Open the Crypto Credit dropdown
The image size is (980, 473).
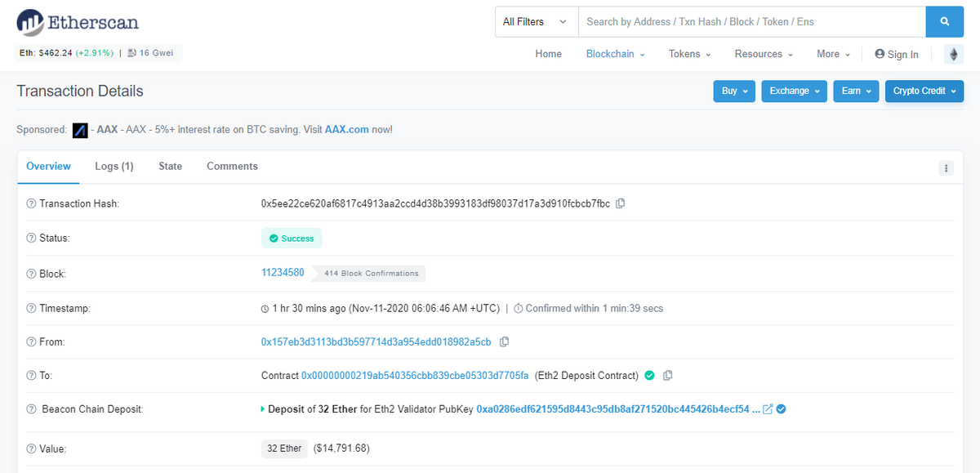924,91
